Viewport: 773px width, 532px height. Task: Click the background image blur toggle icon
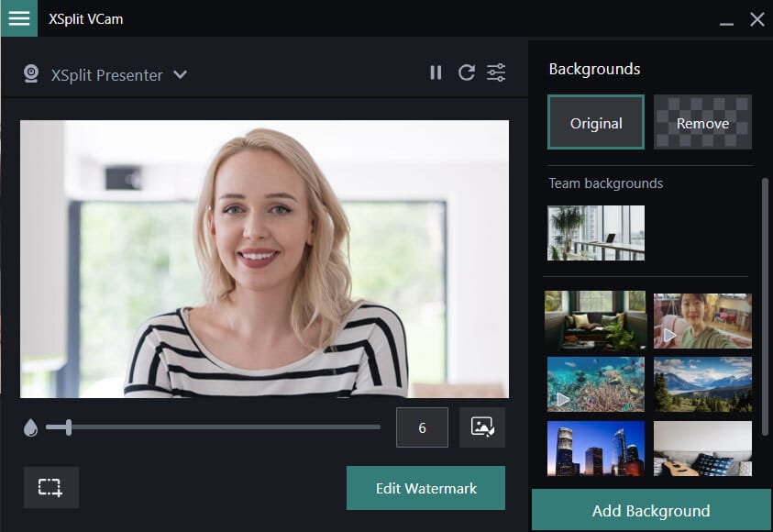click(x=482, y=427)
